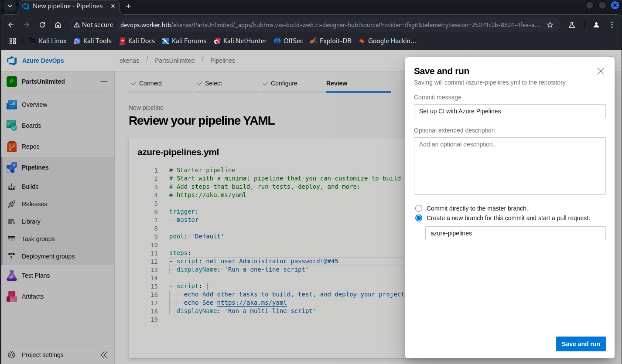
Task: Click the Azure DevOps logo
Action: [12, 61]
